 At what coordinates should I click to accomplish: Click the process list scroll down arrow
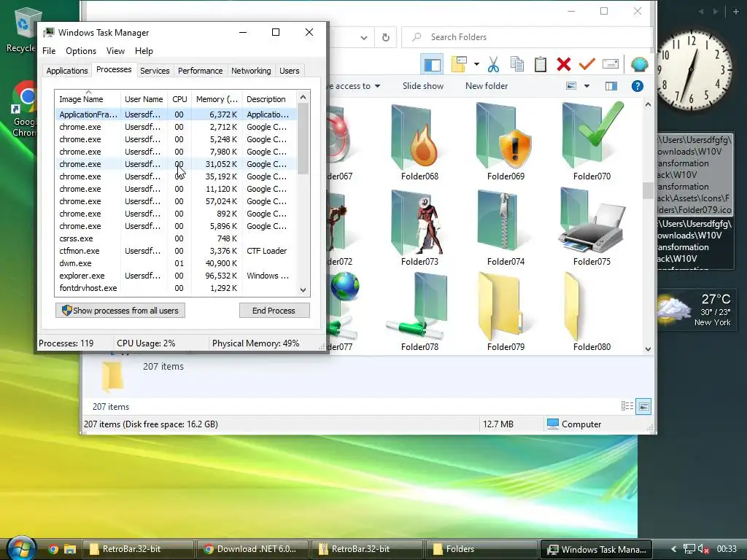click(303, 289)
